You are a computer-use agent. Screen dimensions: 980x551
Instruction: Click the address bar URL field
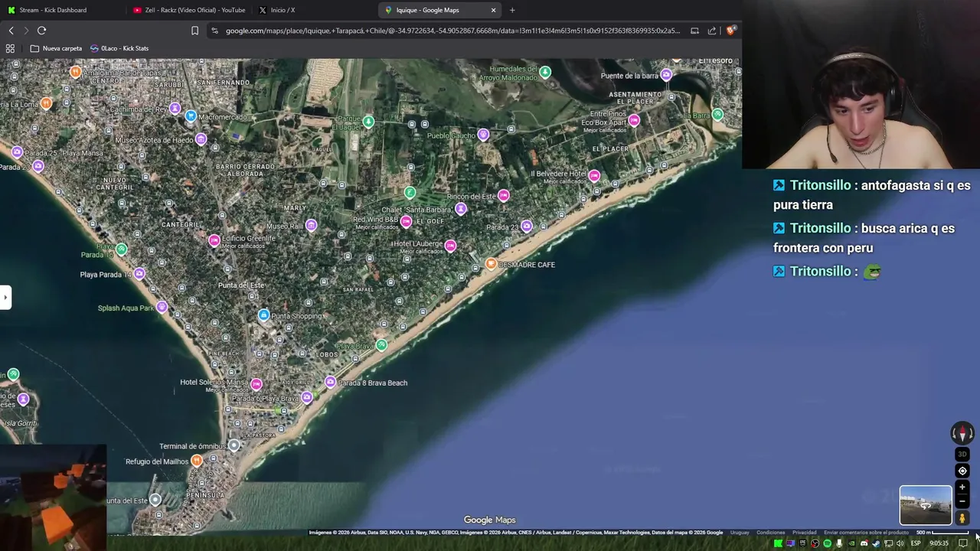point(452,31)
